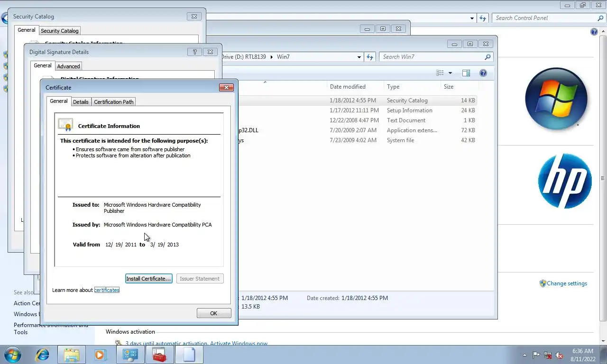Click the change view icon in Win7 Explorer

click(440, 73)
